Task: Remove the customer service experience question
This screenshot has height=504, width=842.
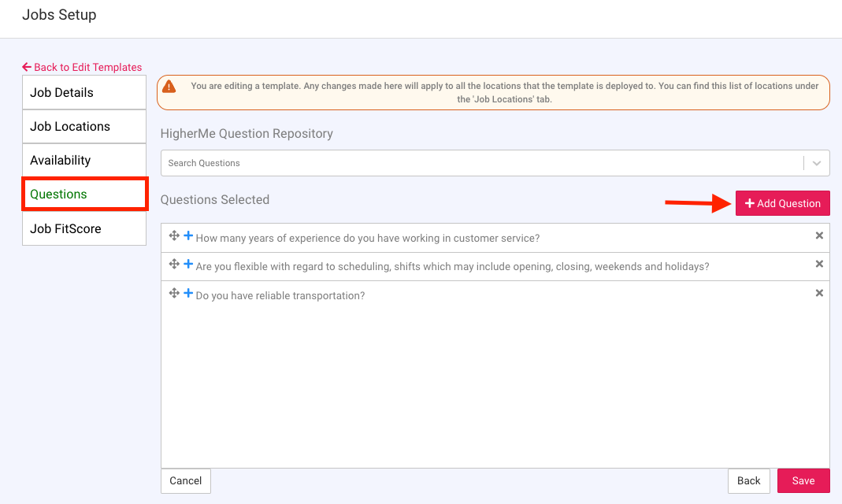Action: tap(819, 235)
